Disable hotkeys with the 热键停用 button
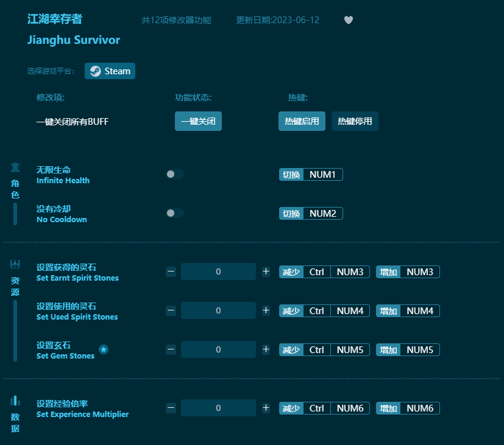Screen dimensions: 504x445 (x=354, y=121)
